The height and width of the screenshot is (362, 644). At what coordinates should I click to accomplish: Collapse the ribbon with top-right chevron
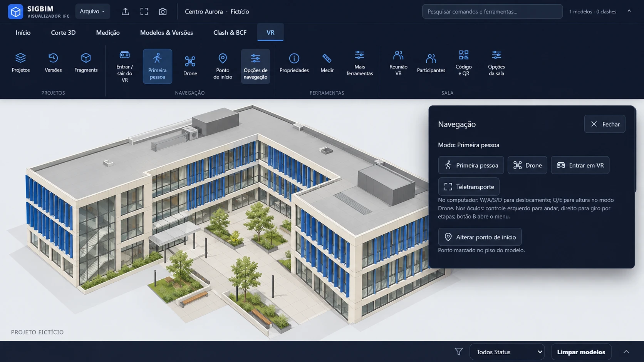pos(629,11)
